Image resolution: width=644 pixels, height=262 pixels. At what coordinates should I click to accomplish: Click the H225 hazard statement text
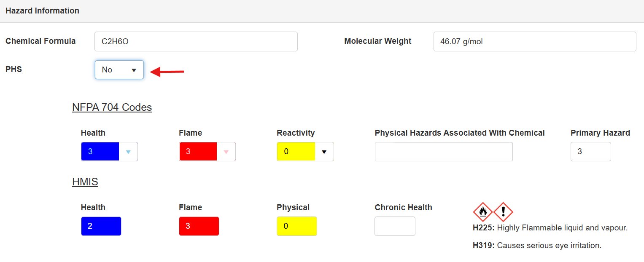click(x=551, y=227)
